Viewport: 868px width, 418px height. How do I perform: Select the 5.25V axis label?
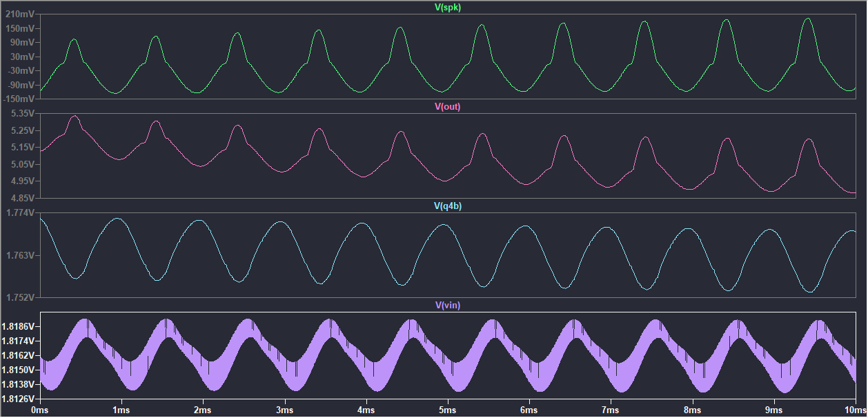point(24,130)
